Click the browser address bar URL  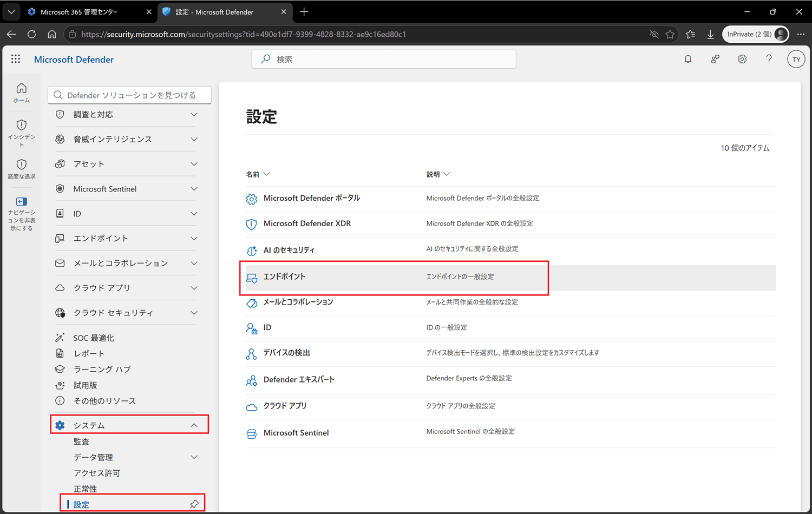coord(244,34)
